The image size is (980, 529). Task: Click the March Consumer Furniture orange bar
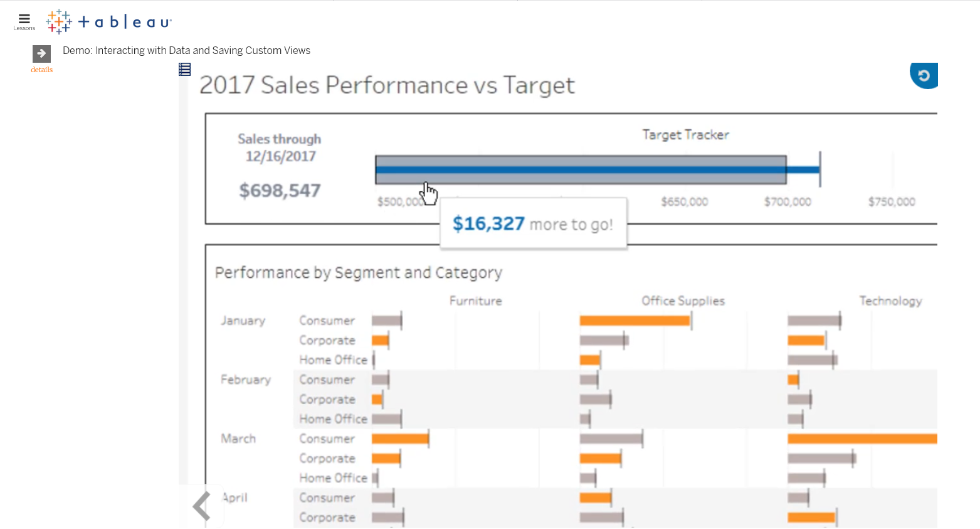(x=400, y=439)
